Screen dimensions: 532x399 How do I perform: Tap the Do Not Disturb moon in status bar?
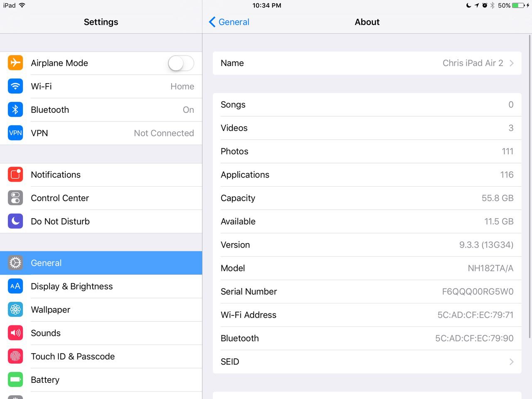coord(468,5)
